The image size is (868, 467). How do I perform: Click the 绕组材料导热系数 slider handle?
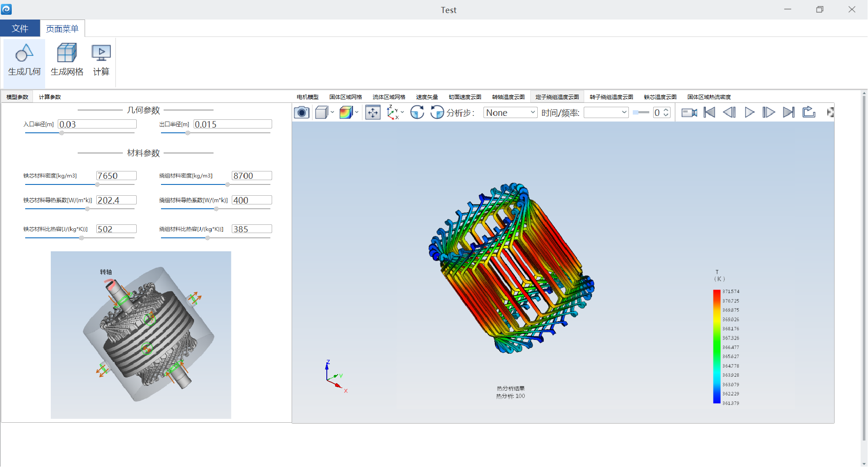click(216, 209)
